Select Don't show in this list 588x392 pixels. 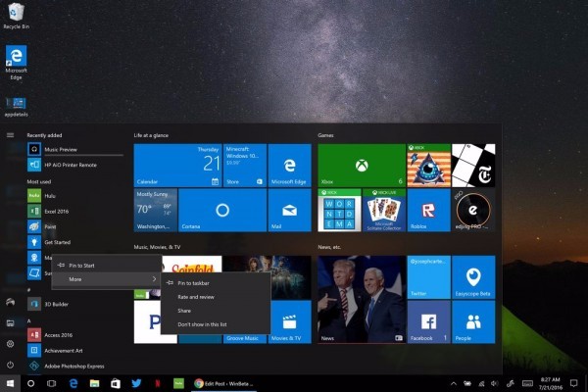coord(204,323)
